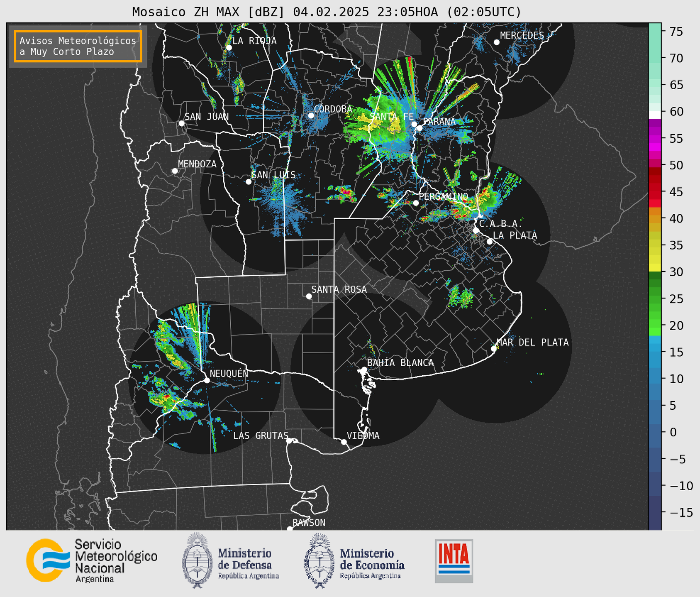The width and height of the screenshot is (700, 597).
Task: Click the LA RIOJA text label
Action: pyautogui.click(x=254, y=41)
